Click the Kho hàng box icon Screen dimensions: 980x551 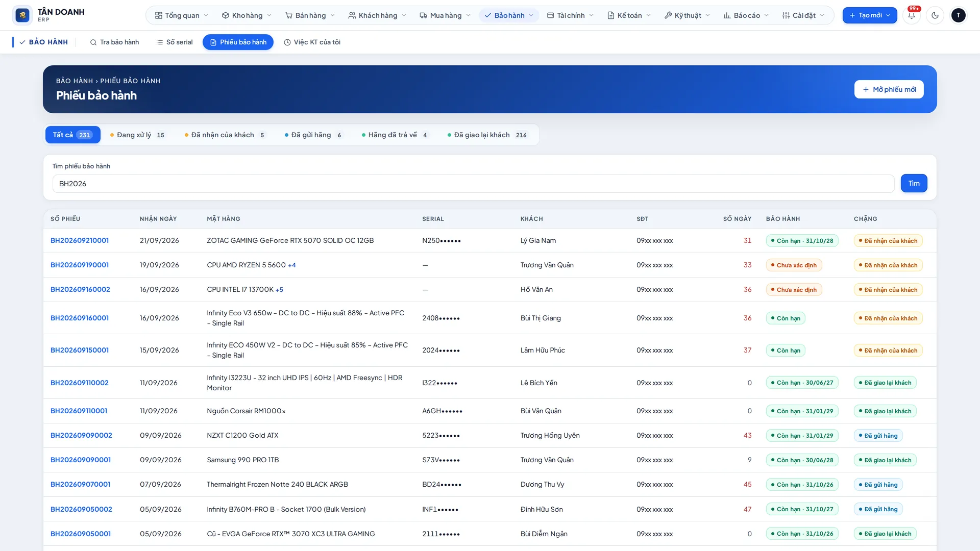pos(226,15)
